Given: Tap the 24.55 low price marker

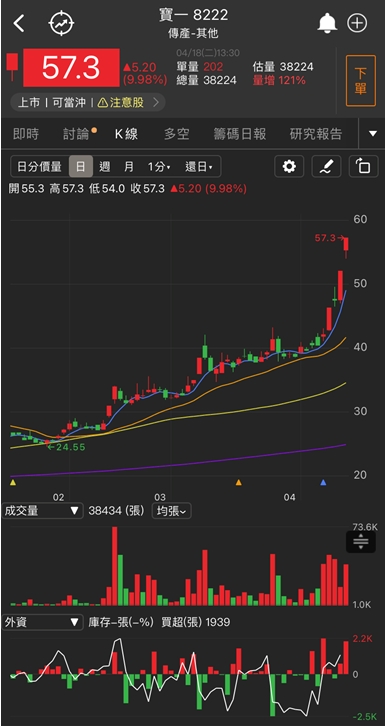Looking at the screenshot, I should [x=66, y=447].
